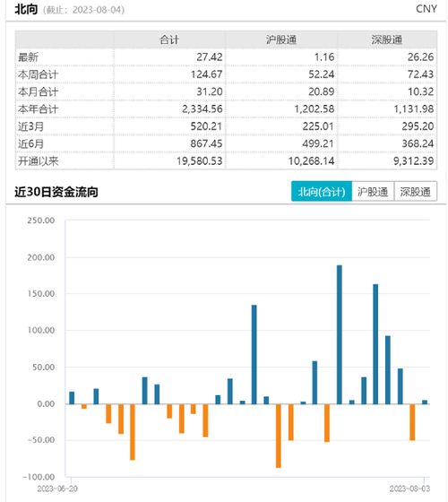
Task: Click the value 1.16
Action: (x=324, y=57)
